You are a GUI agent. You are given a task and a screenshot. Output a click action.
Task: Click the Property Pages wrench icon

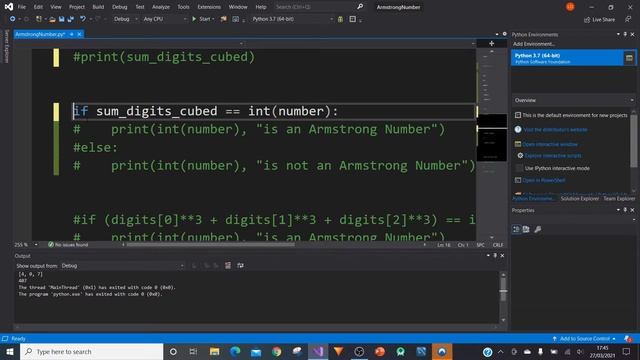538,229
